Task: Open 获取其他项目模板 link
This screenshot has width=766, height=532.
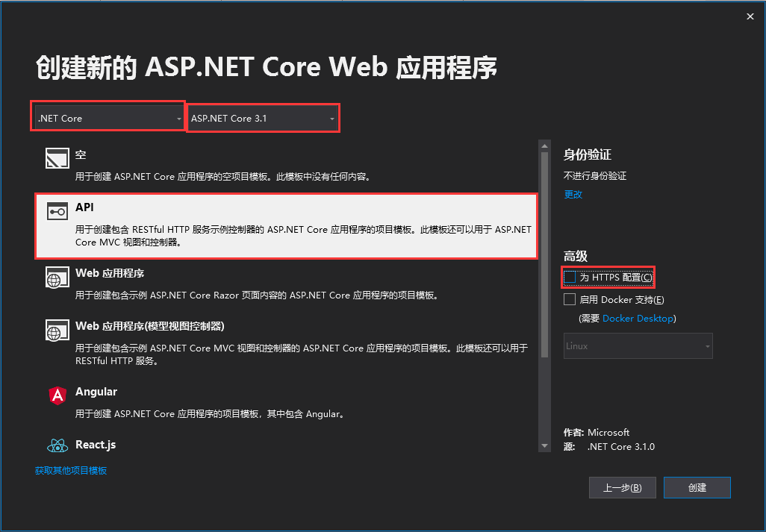Action: click(x=71, y=470)
